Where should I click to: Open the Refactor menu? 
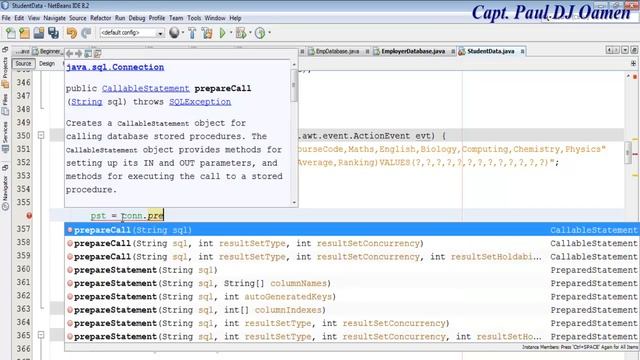[100, 18]
